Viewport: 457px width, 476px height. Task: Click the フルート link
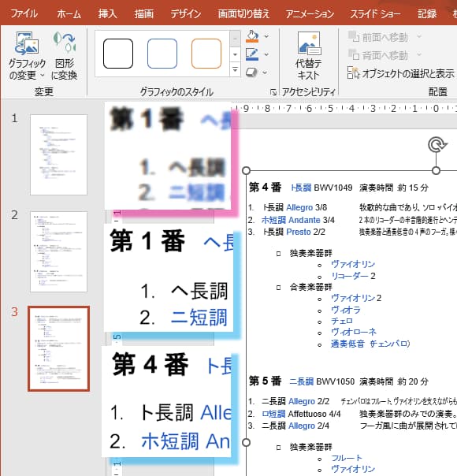click(x=347, y=458)
